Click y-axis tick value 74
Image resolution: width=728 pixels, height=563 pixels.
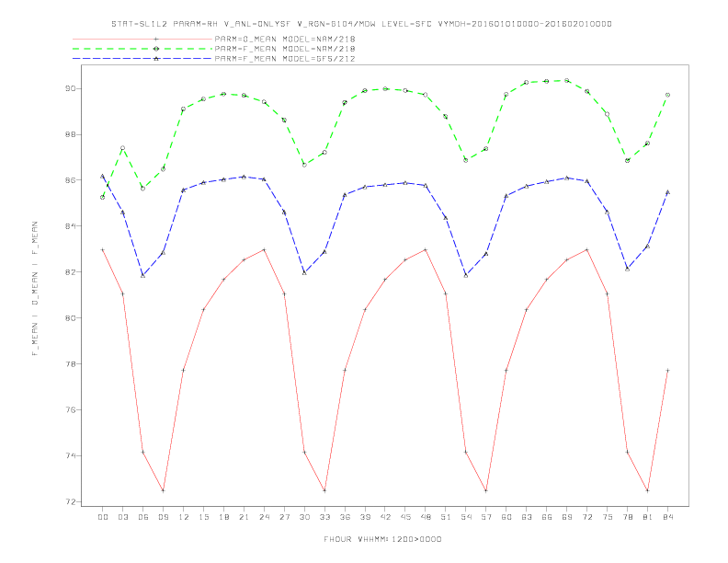71,456
